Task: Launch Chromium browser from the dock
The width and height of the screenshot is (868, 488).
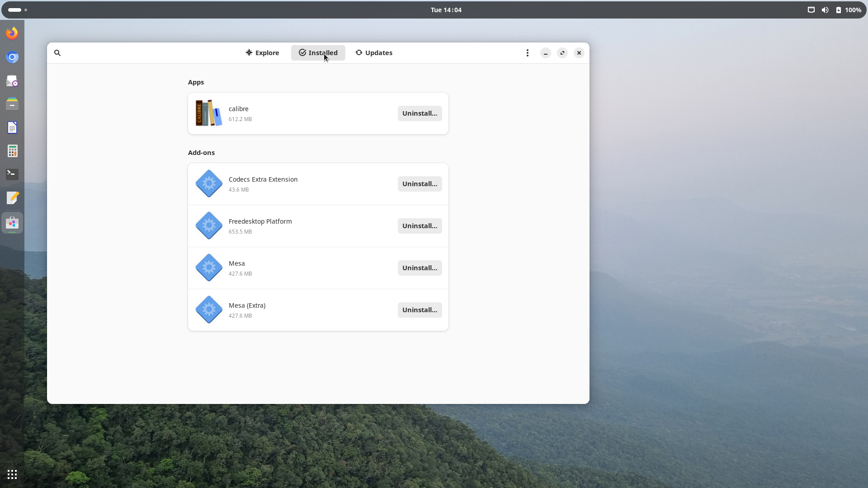Action: point(12,57)
